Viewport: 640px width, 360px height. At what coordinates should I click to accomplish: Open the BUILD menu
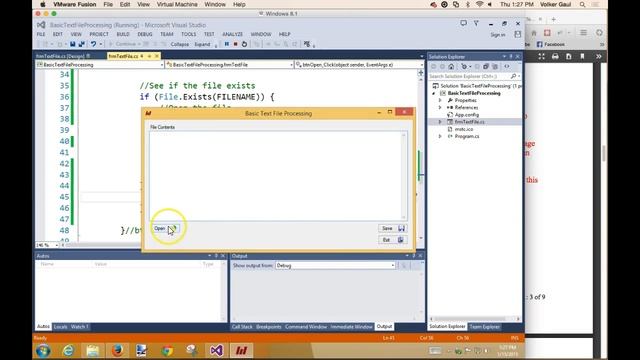(x=123, y=34)
